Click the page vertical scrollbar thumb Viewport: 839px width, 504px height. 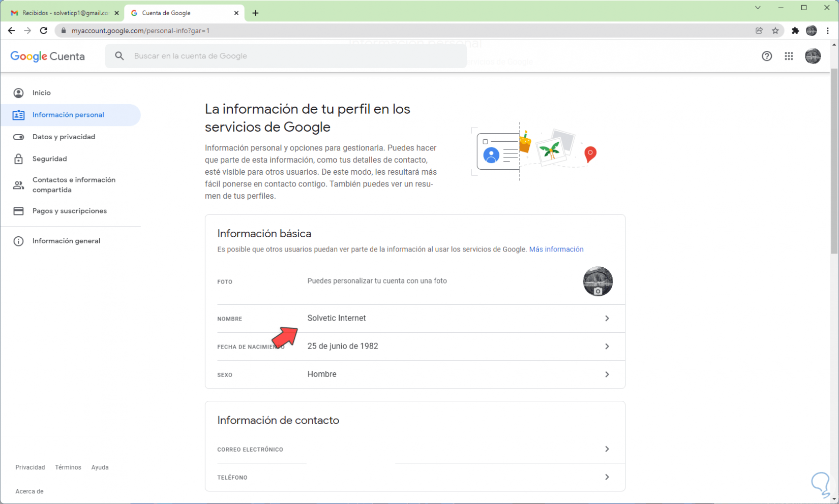coord(834,162)
